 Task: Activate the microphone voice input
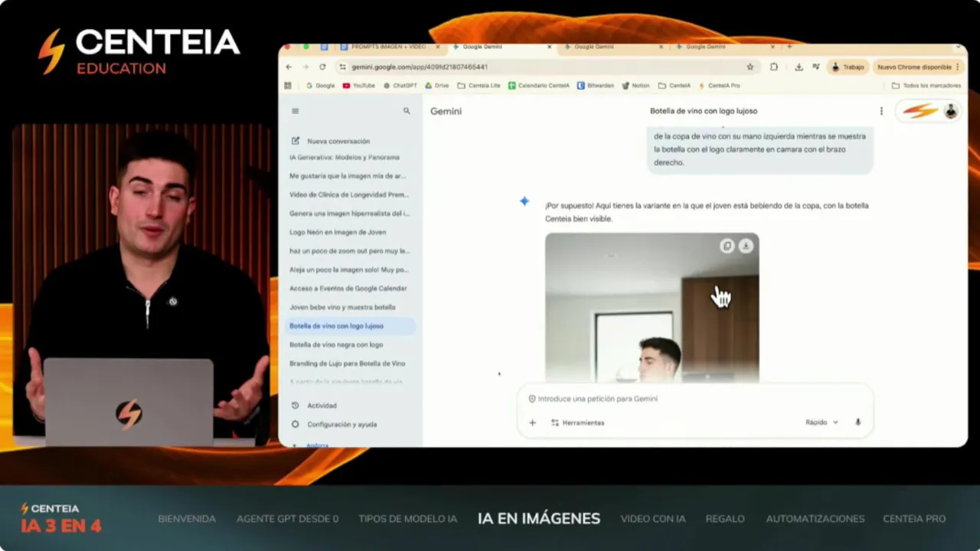pyautogui.click(x=857, y=422)
